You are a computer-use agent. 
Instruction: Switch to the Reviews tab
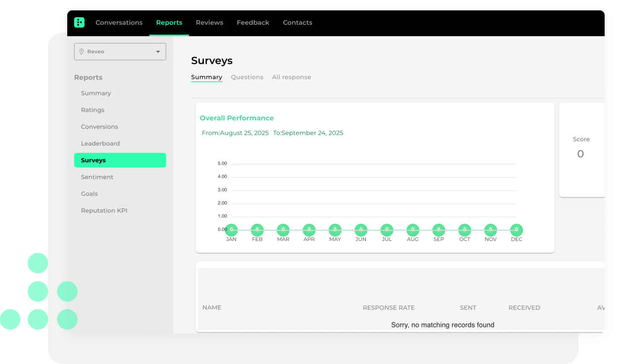[209, 23]
